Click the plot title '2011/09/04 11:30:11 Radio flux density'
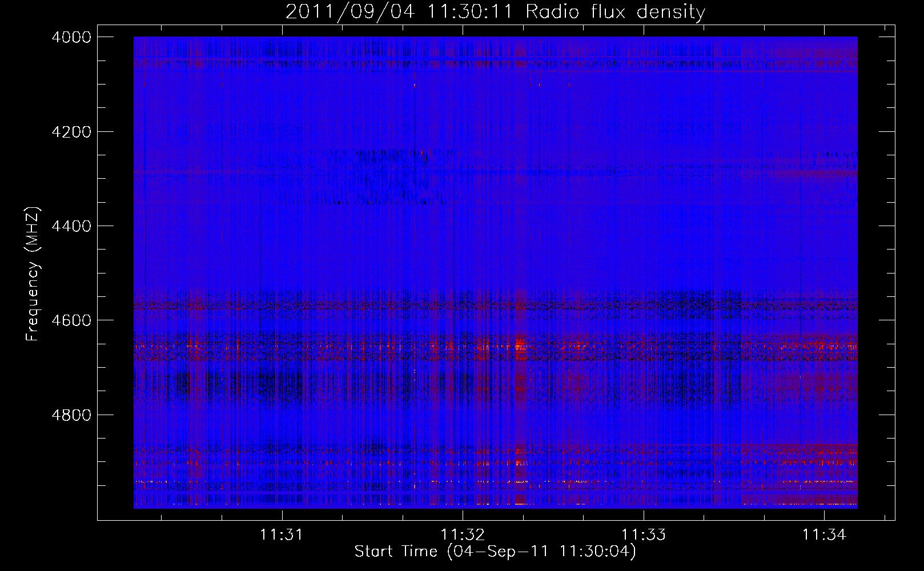 coord(495,11)
